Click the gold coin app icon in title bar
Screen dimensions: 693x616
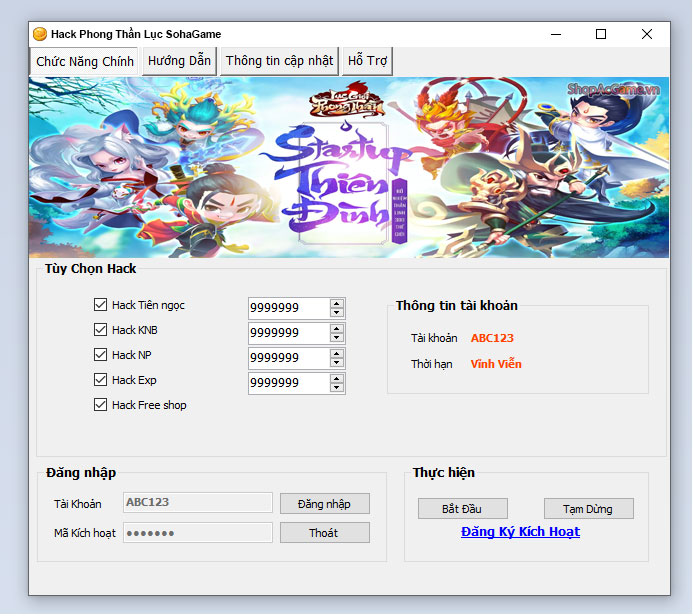click(40, 34)
